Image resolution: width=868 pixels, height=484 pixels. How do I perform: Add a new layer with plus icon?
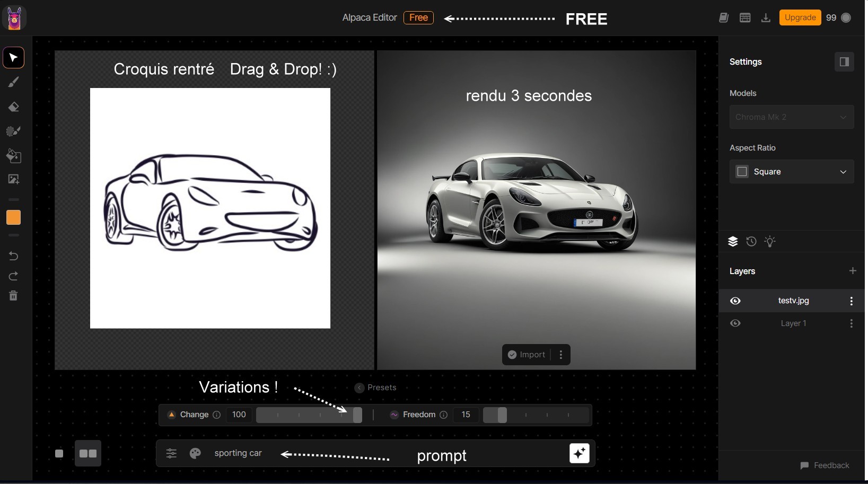853,271
